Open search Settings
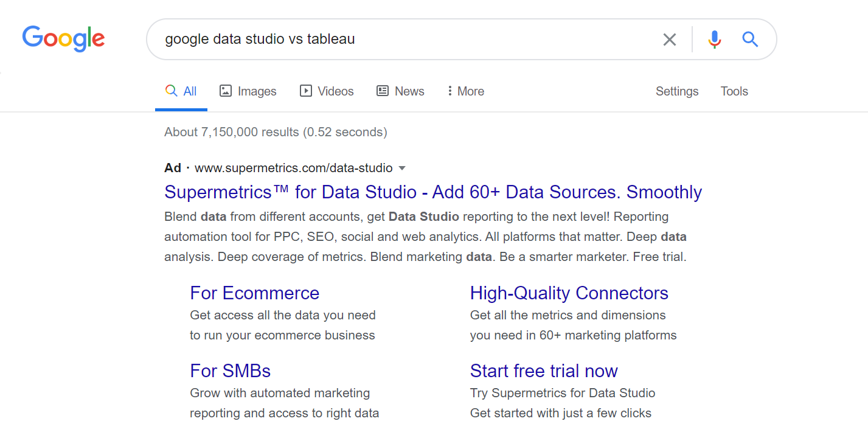This screenshot has width=868, height=438. (x=677, y=91)
